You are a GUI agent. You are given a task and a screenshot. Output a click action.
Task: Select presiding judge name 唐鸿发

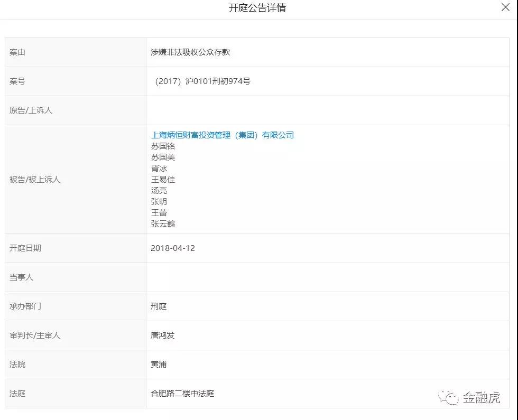(x=163, y=335)
